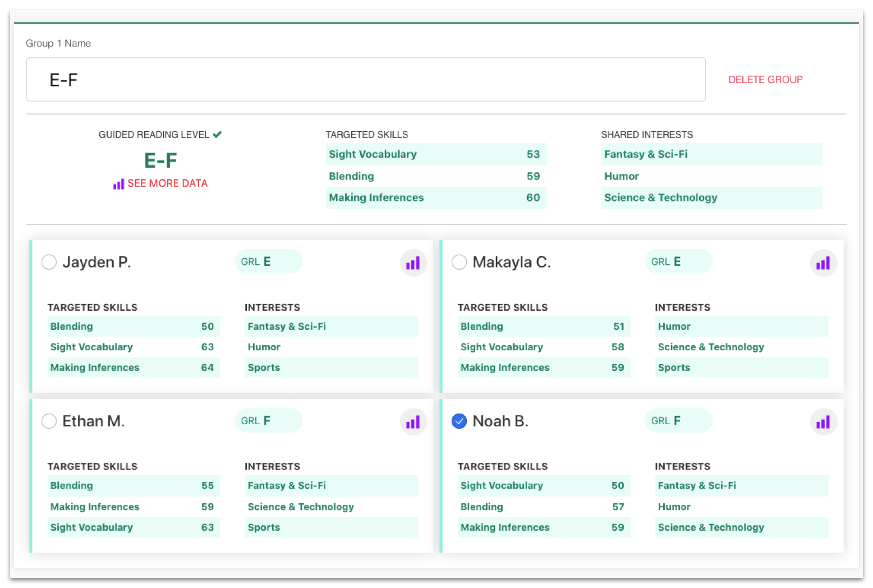Select Jayden P. radio button
873x588 pixels.
tap(49, 262)
